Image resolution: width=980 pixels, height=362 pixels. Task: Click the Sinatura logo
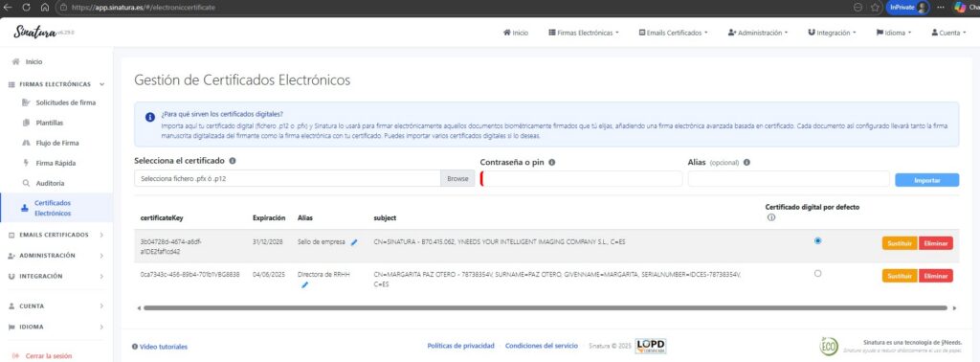click(x=34, y=33)
